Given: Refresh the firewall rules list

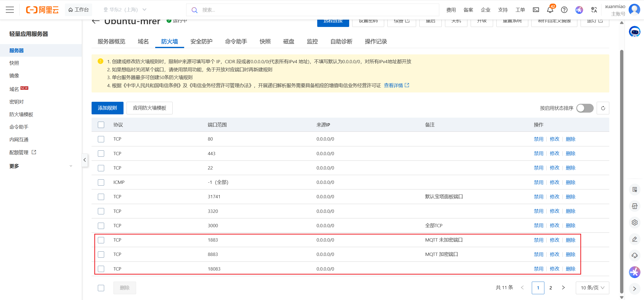Looking at the screenshot, I should click(603, 108).
